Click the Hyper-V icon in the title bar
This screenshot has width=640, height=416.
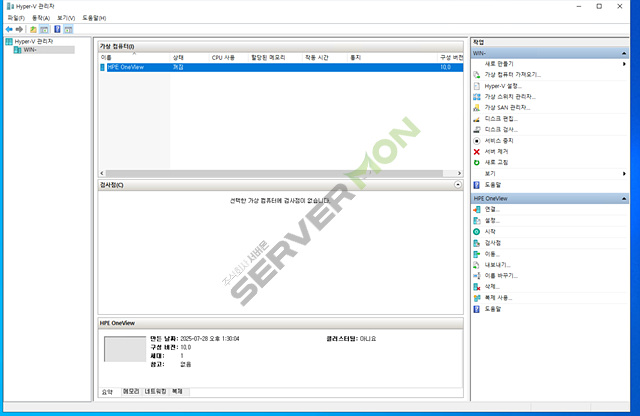10,6
